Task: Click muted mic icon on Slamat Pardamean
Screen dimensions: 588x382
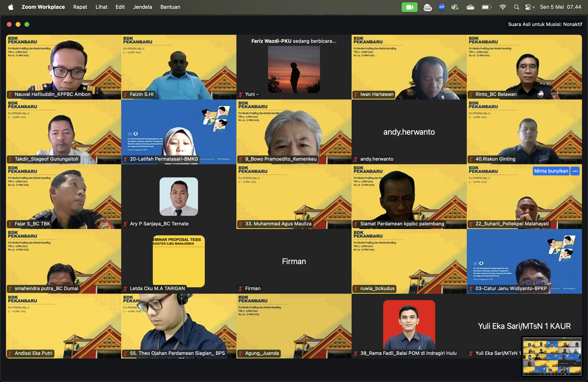Action: click(356, 224)
